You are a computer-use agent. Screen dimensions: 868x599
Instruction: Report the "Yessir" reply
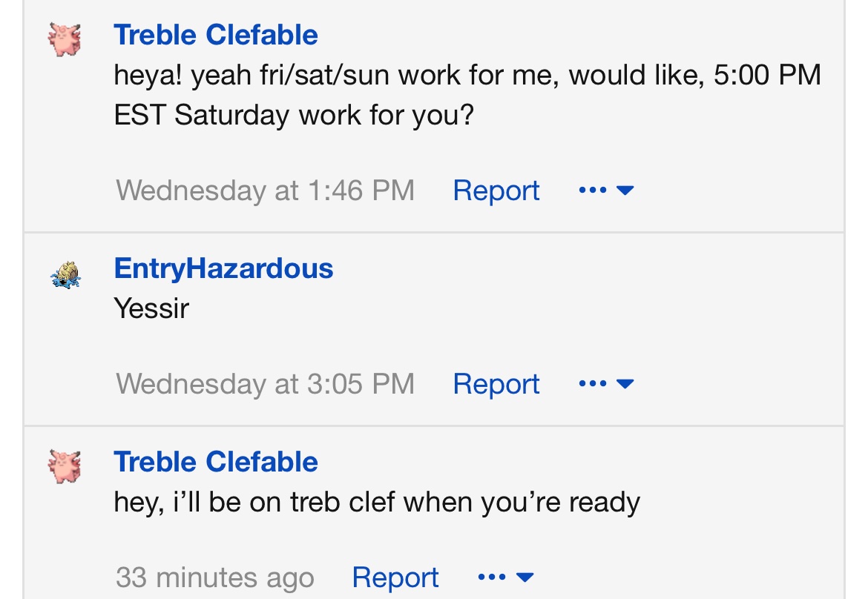496,384
